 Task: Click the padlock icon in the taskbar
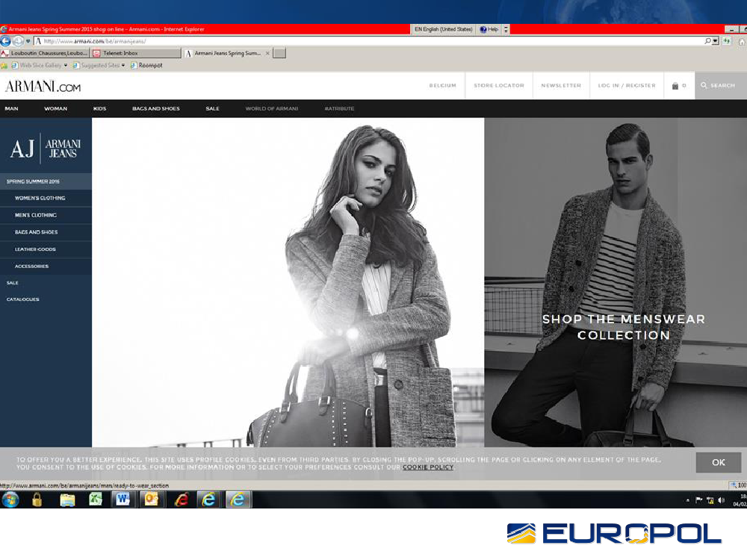(37, 500)
